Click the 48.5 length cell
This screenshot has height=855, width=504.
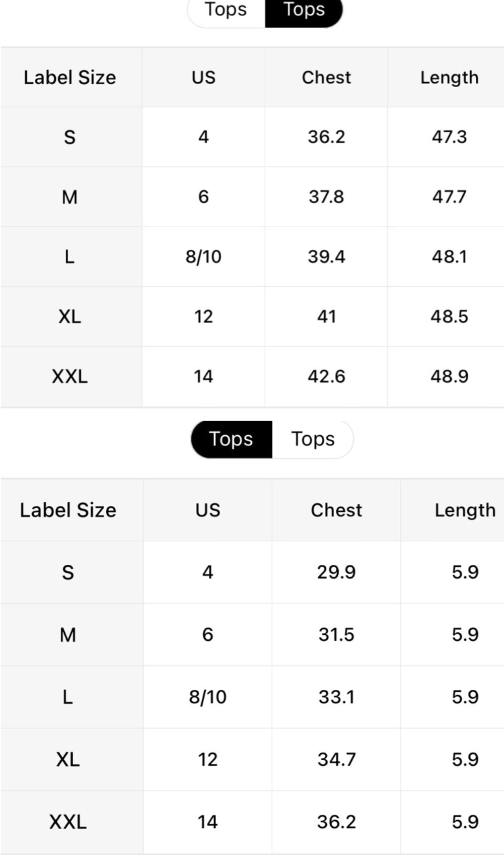pos(449,317)
